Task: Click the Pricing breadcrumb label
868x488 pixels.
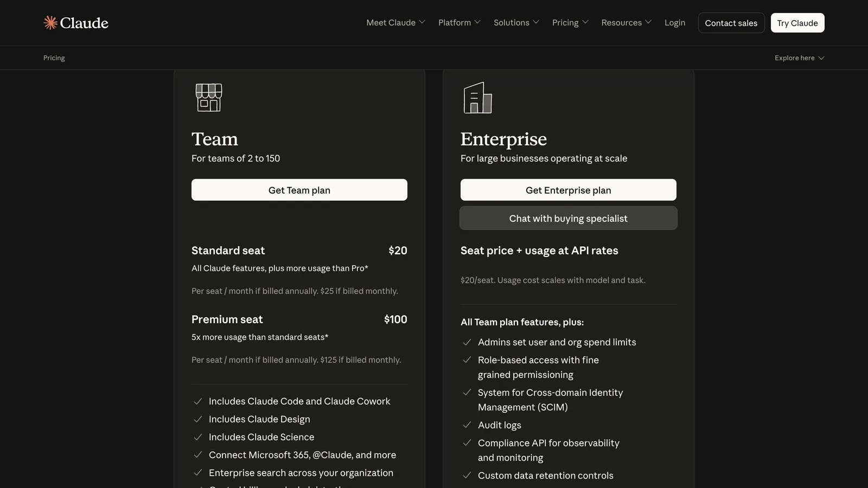Action: (x=54, y=58)
